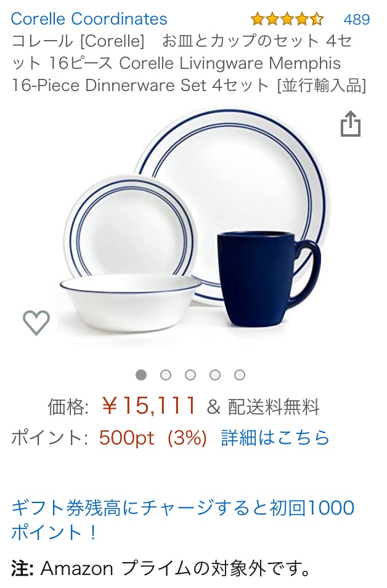Open the Corelle Coordinates brand page
Image resolution: width=387 pixels, height=588 pixels.
coord(89,18)
